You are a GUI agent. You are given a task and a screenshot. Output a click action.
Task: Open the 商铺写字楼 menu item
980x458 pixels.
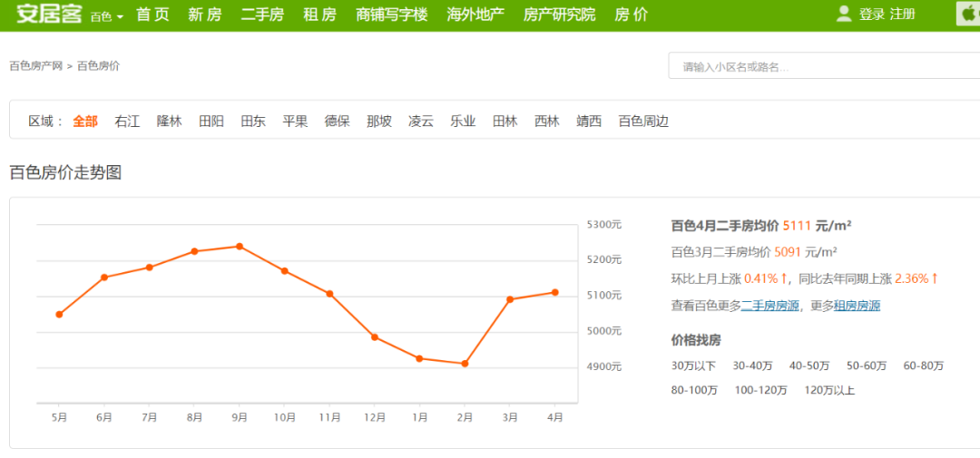(392, 15)
